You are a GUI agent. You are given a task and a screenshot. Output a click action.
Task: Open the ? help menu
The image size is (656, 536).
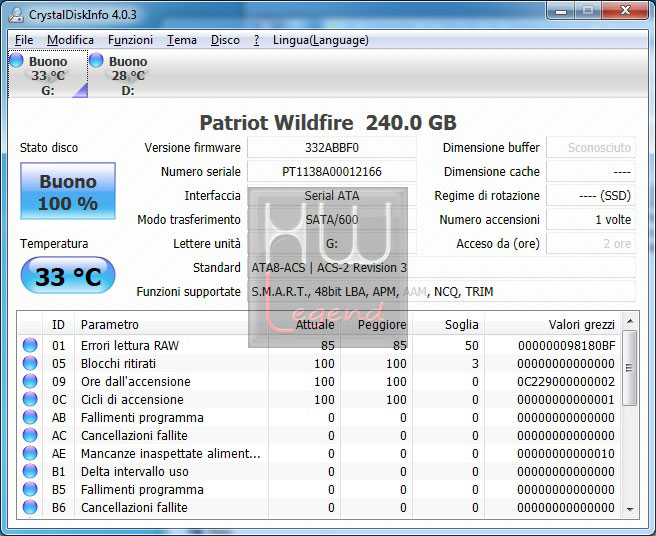tap(256, 40)
